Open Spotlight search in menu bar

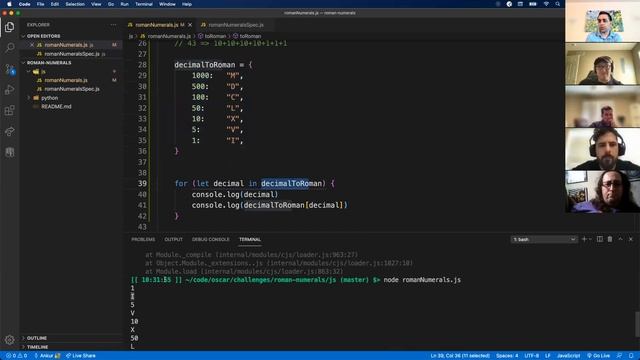[558, 4]
